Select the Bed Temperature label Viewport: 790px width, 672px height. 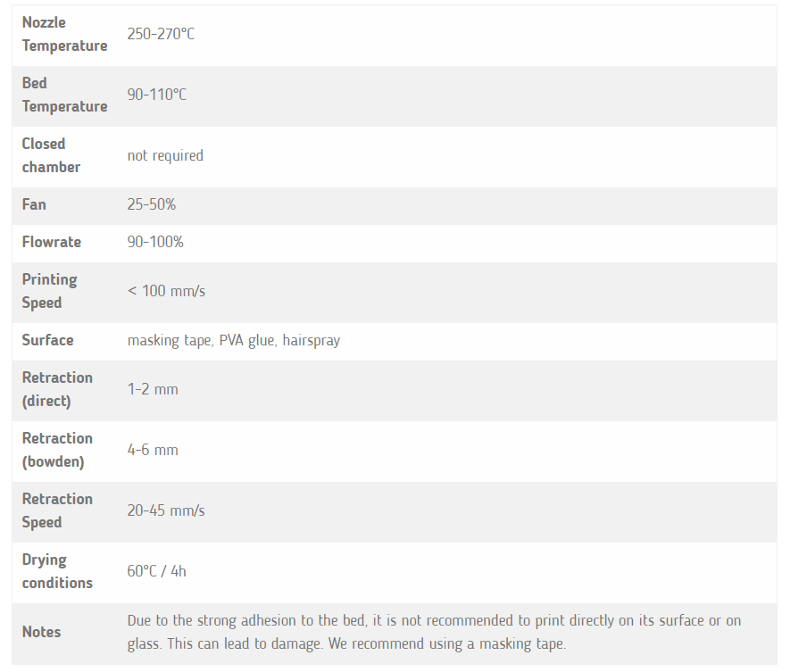point(64,95)
